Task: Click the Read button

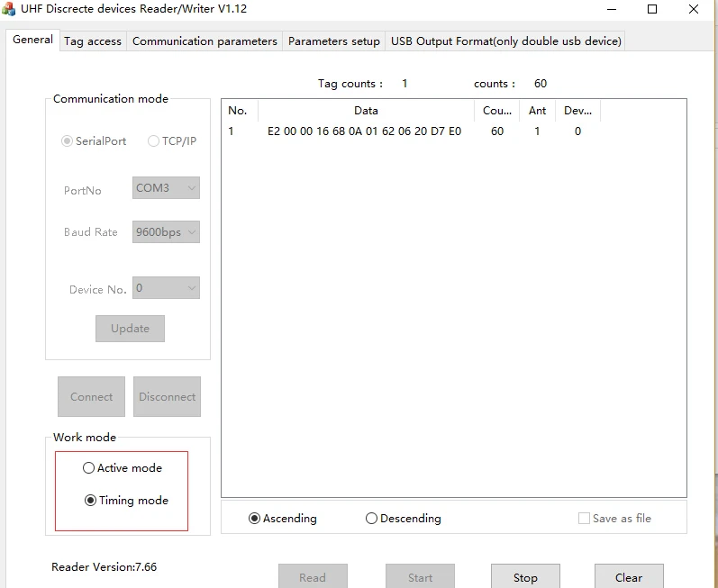Action: [313, 576]
